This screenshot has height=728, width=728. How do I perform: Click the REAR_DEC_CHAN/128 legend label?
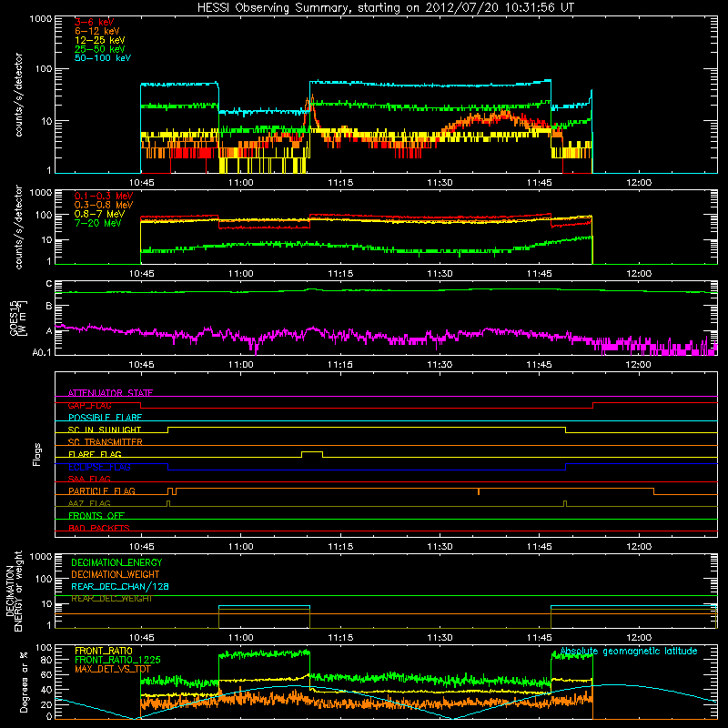[120, 586]
